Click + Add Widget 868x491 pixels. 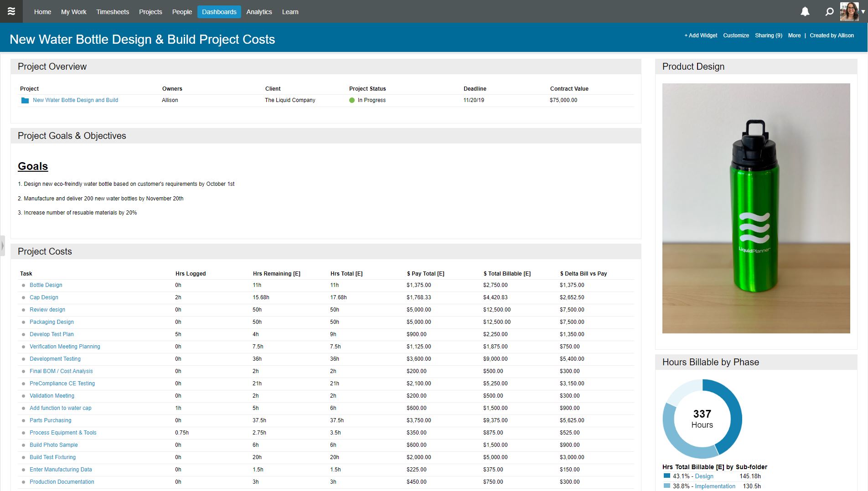701,36
